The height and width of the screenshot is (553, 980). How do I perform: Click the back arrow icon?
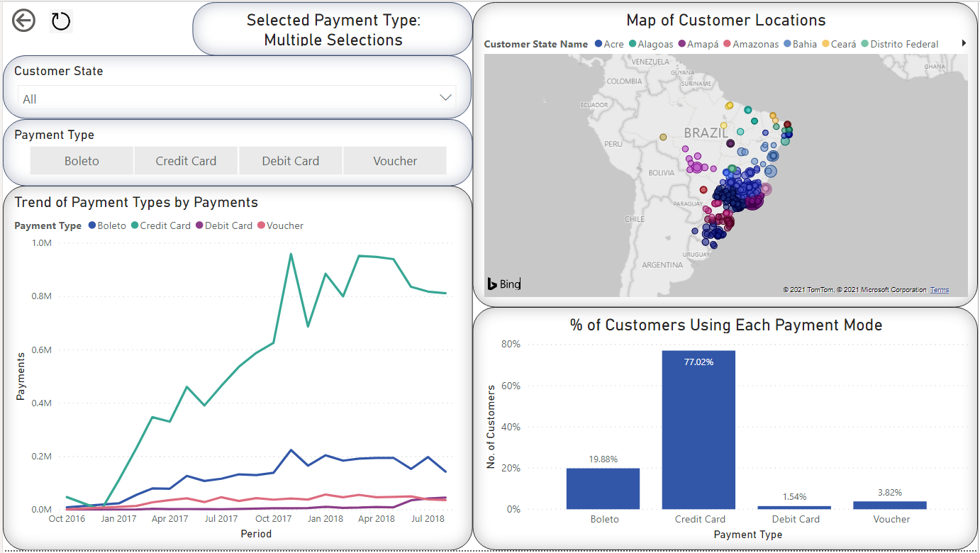[x=23, y=21]
